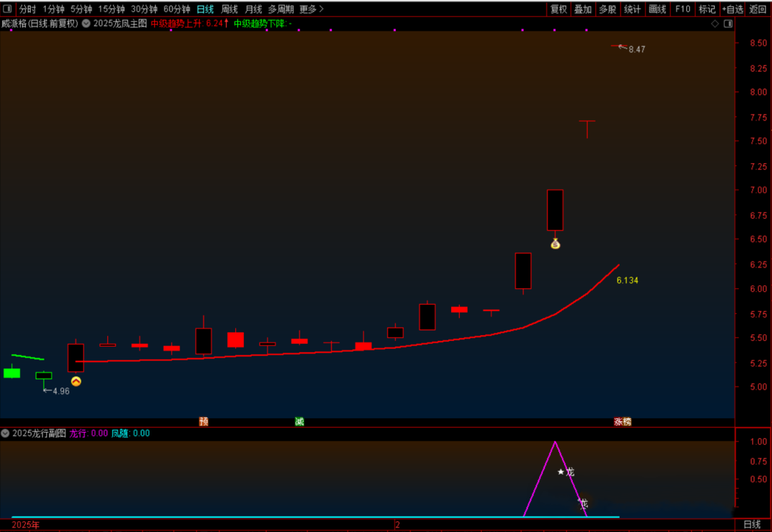The height and width of the screenshot is (532, 772).
Task: Add stock via '+自选' button
Action: (733, 9)
